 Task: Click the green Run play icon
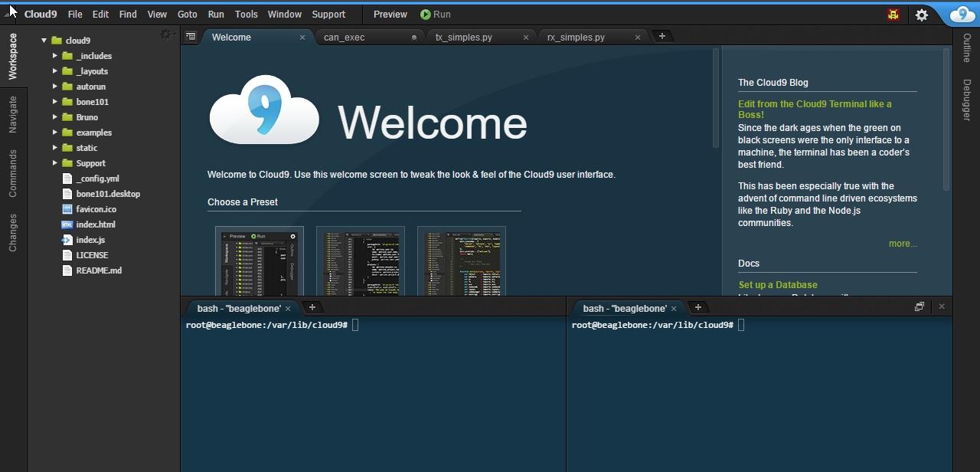426,15
